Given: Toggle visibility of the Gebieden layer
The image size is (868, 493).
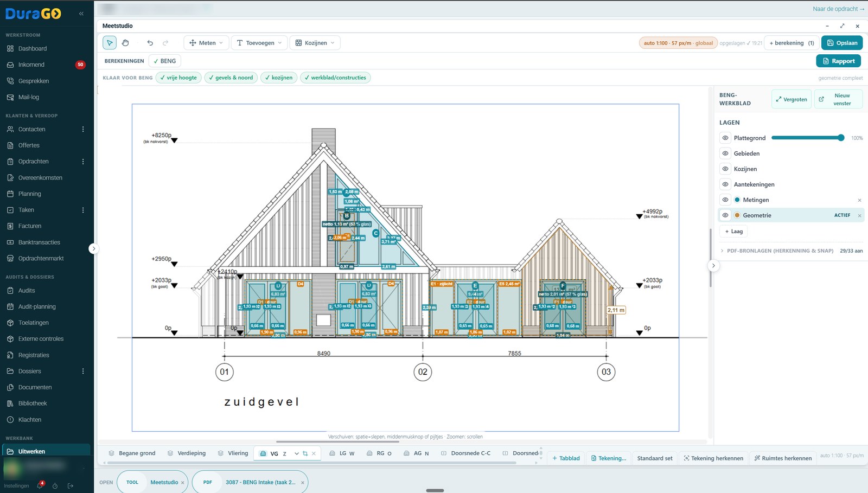Looking at the screenshot, I should click(725, 153).
